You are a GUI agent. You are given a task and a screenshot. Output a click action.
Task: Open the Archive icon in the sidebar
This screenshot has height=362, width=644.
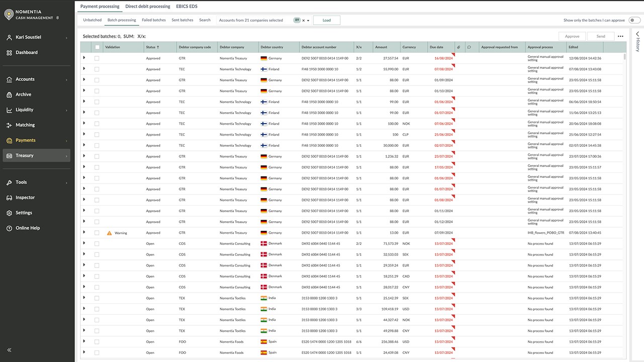pos(9,95)
